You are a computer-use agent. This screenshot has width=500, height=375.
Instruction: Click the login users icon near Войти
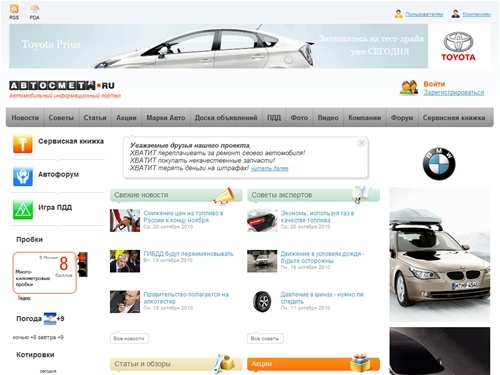(x=409, y=88)
